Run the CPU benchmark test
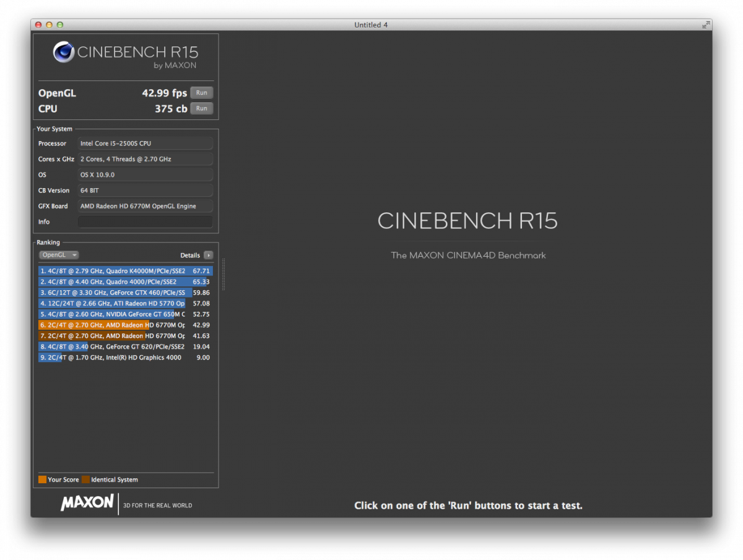 tap(202, 108)
